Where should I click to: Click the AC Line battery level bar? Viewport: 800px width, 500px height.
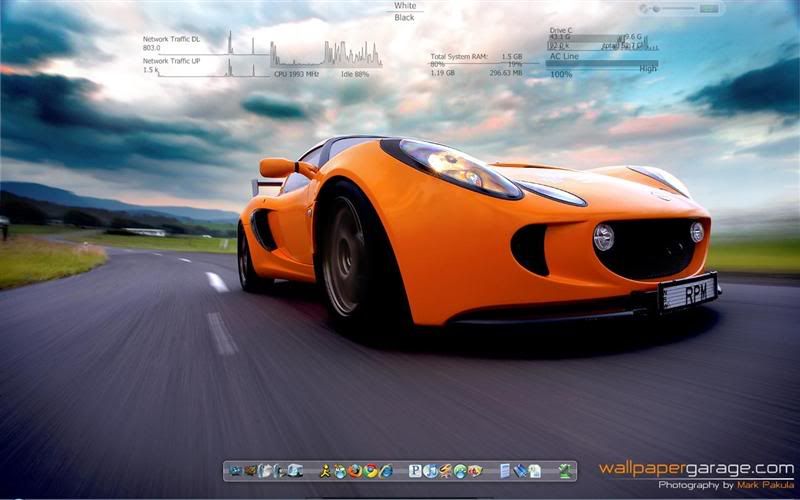point(602,64)
